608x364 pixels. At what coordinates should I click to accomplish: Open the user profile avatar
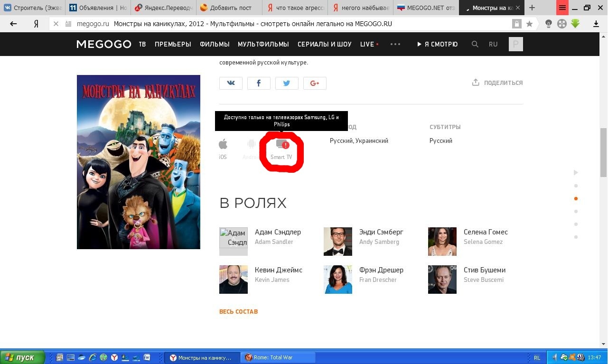click(515, 44)
